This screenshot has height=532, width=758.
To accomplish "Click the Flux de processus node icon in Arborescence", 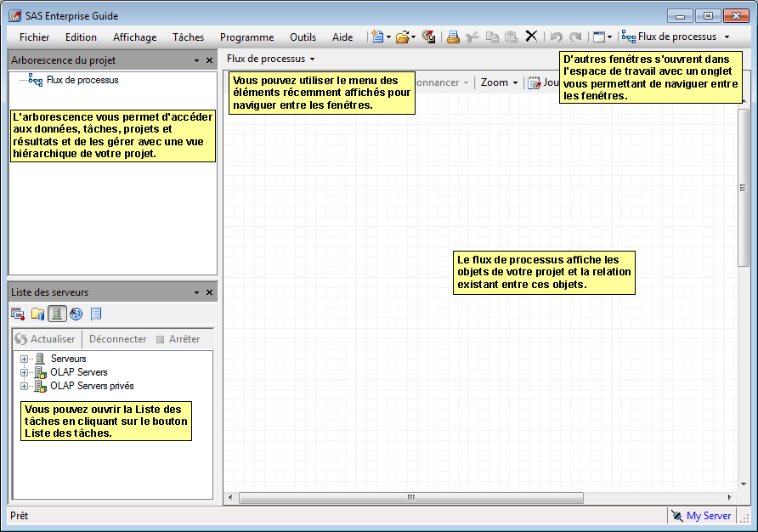I will tap(34, 79).
